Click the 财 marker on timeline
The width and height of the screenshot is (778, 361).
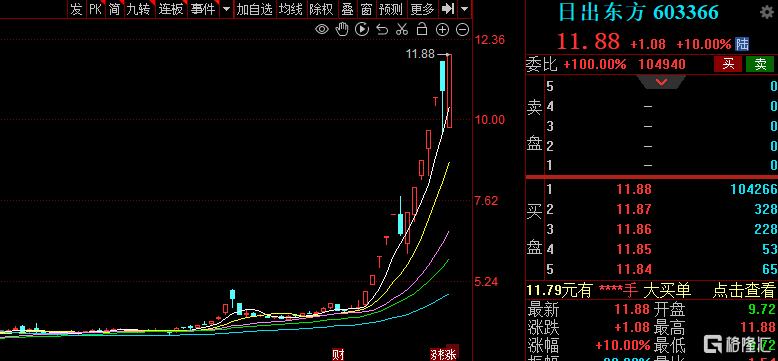[338, 355]
